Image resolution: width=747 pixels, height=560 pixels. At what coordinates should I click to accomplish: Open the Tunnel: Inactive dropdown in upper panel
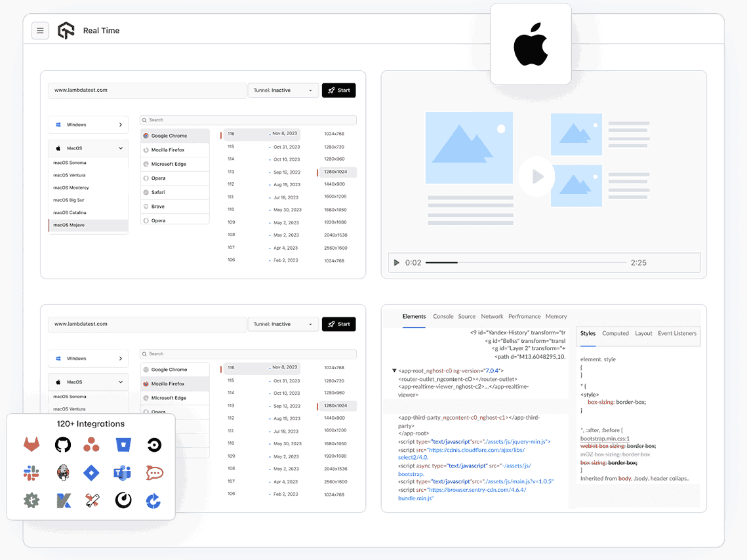[283, 90]
